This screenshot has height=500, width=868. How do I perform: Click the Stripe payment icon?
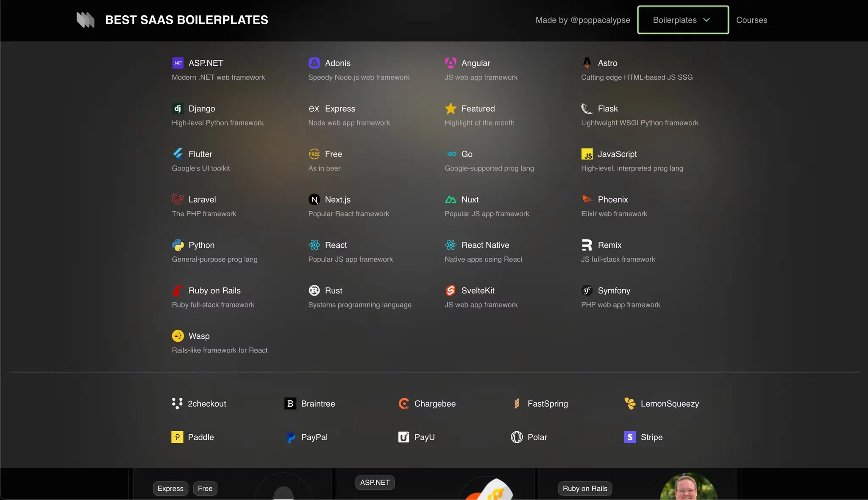[x=630, y=437]
